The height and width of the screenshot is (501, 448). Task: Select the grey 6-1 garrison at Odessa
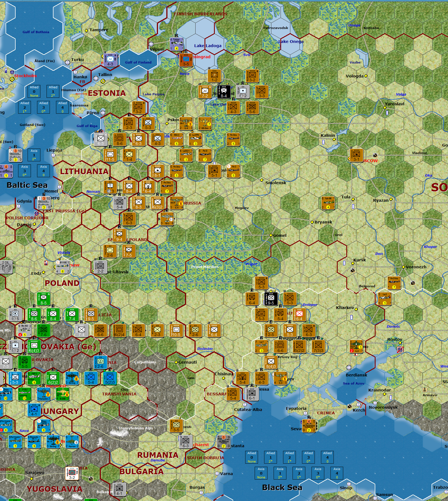pyautogui.click(x=252, y=394)
